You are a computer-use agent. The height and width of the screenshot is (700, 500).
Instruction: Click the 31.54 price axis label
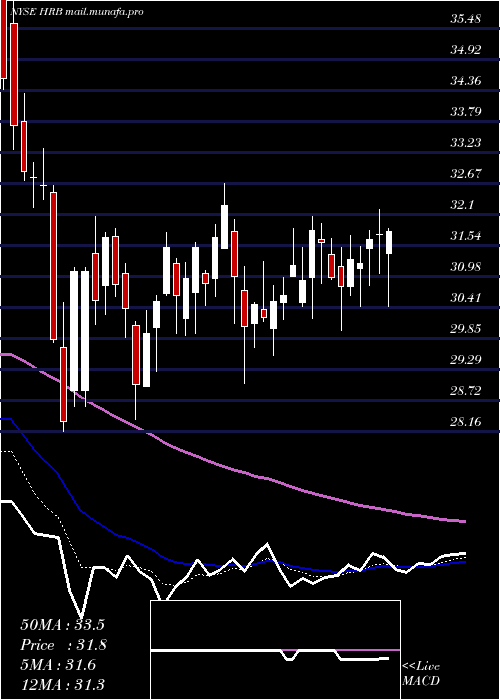[x=466, y=235]
